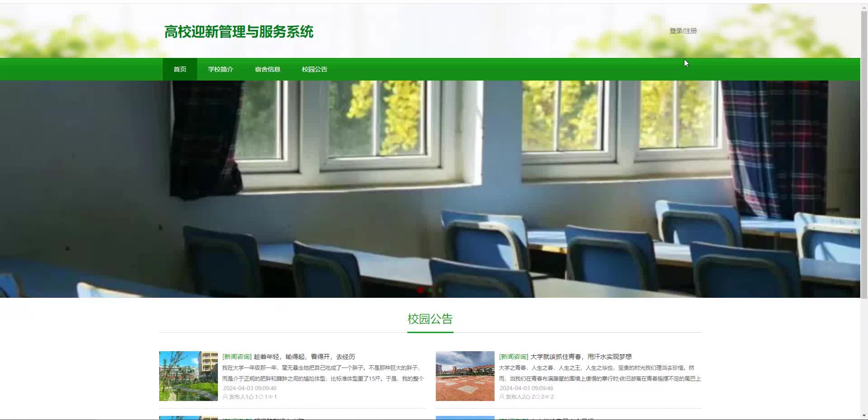The height and width of the screenshot is (420, 868).
Task: Click the 发布人2 publisher text
Action: (x=515, y=397)
